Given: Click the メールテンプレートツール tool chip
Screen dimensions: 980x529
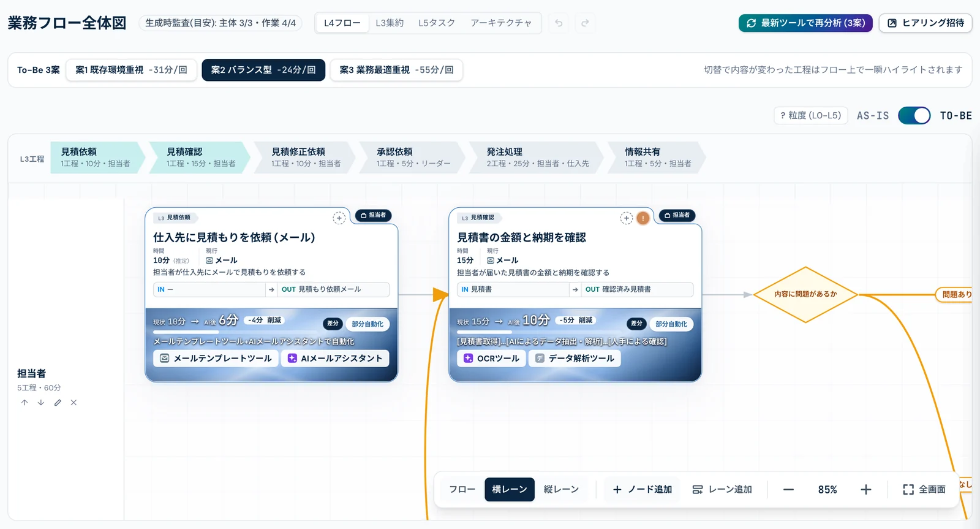Looking at the screenshot, I should 216,359.
